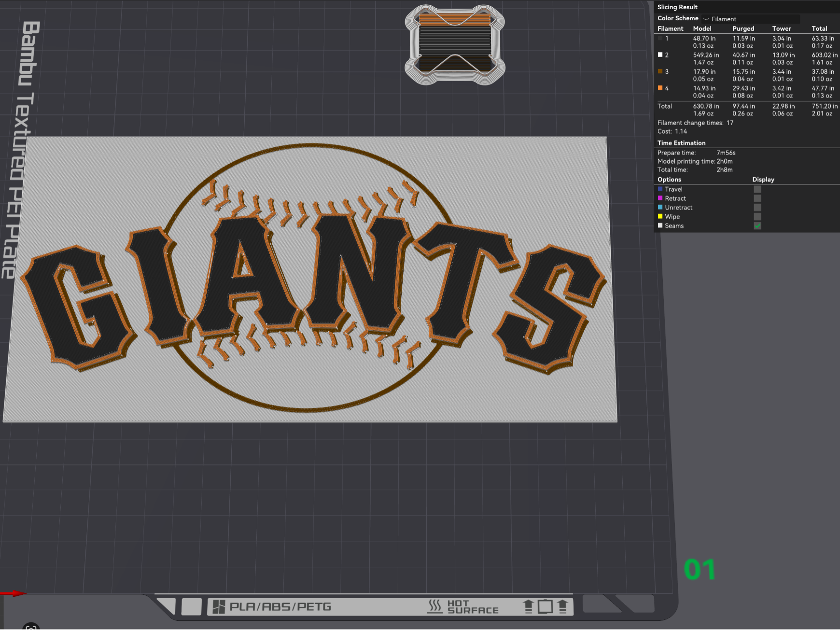
Task: Click the Total row model value 630.78 in
Action: pos(706,106)
